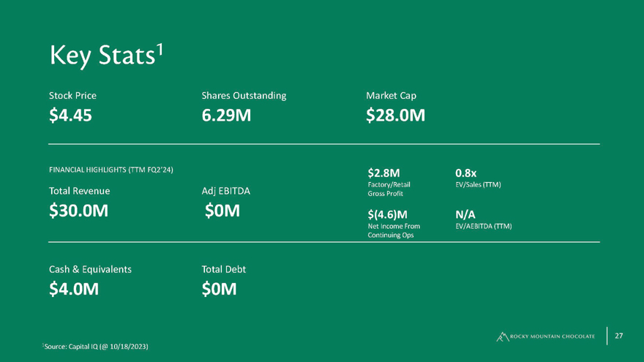
Task: Click the $4.45 stock price value
Action: (x=70, y=115)
